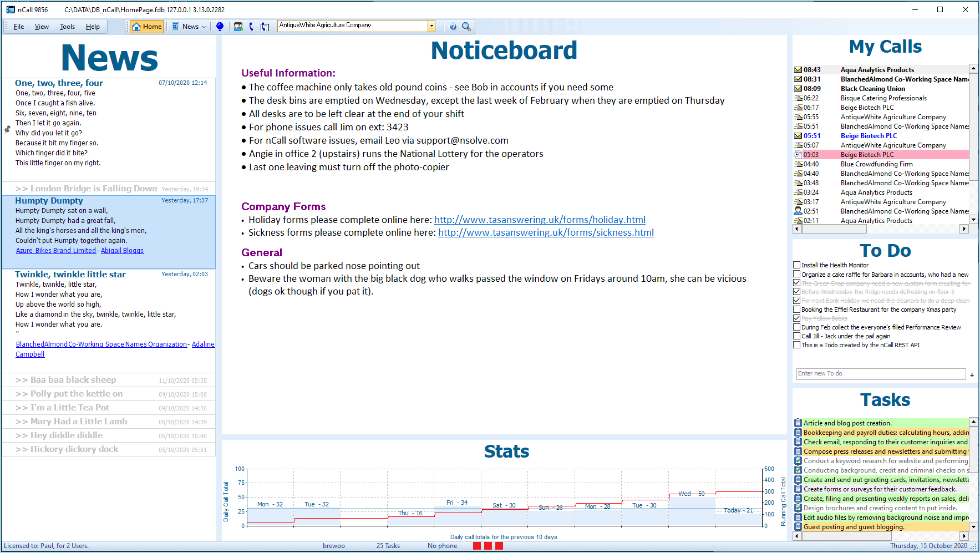Open the holiday forms link

(540, 220)
